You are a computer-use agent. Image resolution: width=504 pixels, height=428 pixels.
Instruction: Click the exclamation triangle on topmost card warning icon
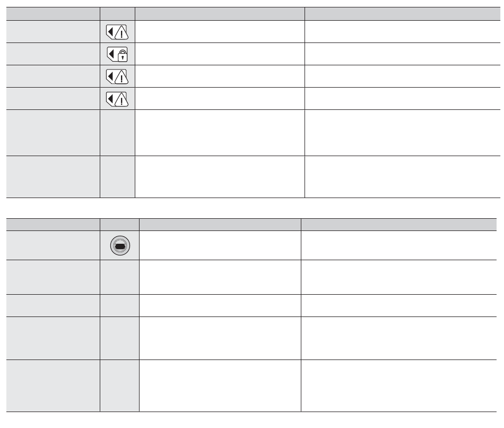pyautogui.click(x=121, y=33)
